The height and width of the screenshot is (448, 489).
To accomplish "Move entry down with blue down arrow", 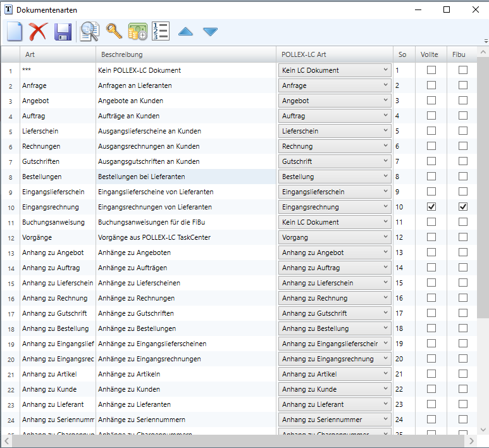I will click(x=210, y=32).
